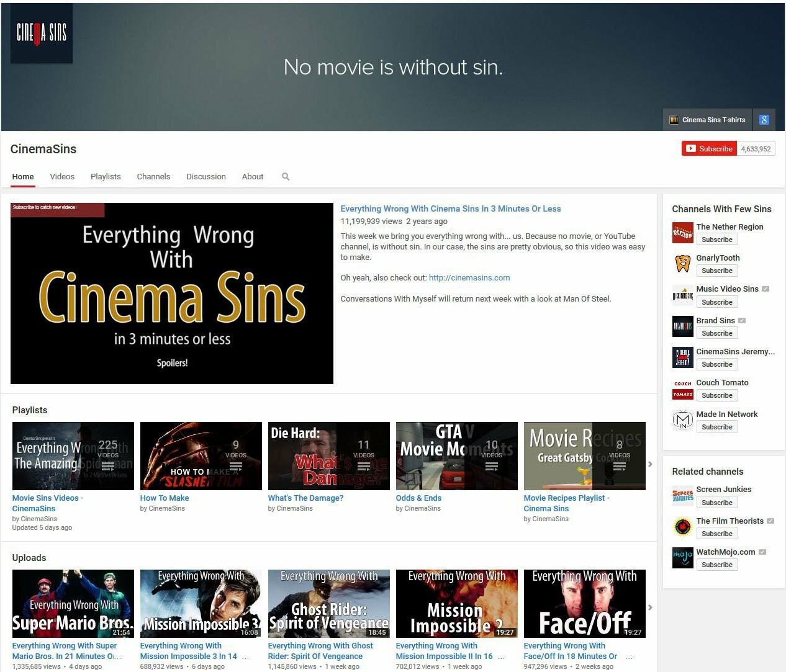The height and width of the screenshot is (672, 786).
Task: Open WatchMojo.com channel name link
Action: (726, 552)
